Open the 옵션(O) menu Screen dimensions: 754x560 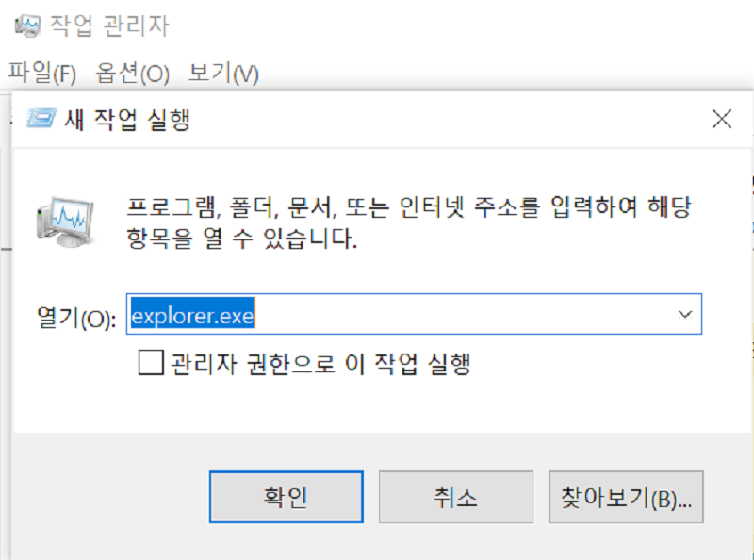pos(132,74)
